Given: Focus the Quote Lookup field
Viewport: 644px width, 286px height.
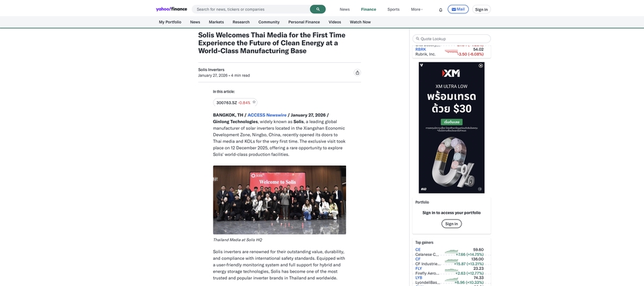Looking at the screenshot, I should 453,39.
